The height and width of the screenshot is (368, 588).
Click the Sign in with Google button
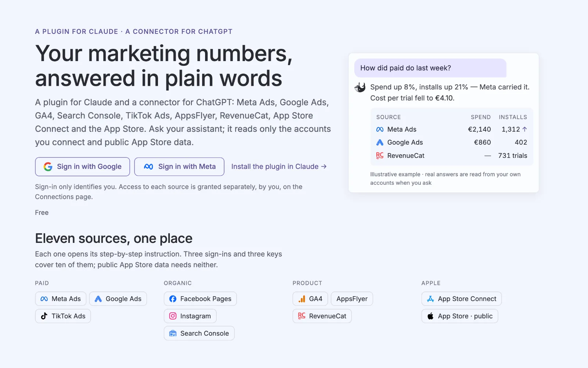[82, 167]
